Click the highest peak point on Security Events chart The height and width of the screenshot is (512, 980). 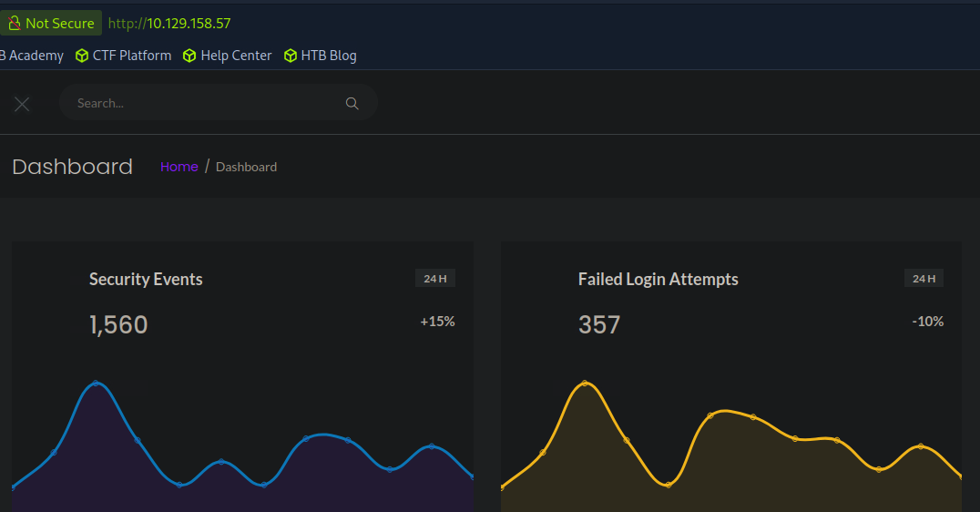(x=96, y=384)
